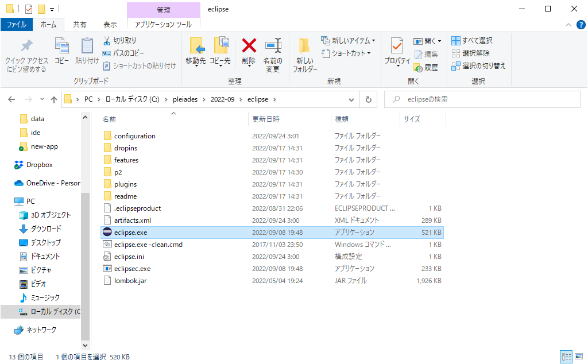Click the eclipse.ini gear file icon

click(107, 257)
